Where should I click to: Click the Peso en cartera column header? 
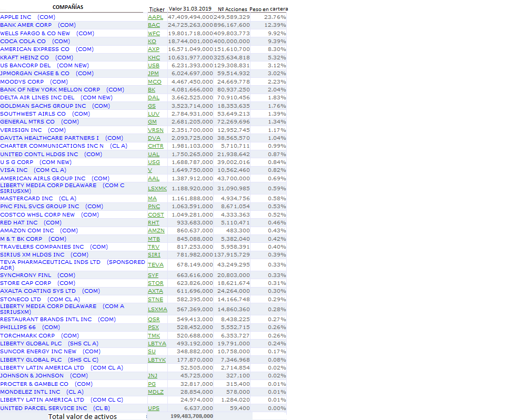coord(268,9)
